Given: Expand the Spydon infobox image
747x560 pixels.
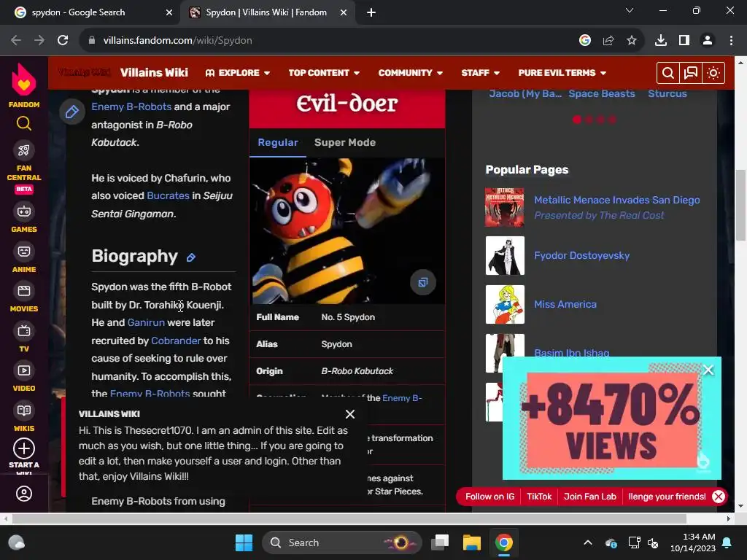Looking at the screenshot, I should point(422,282).
